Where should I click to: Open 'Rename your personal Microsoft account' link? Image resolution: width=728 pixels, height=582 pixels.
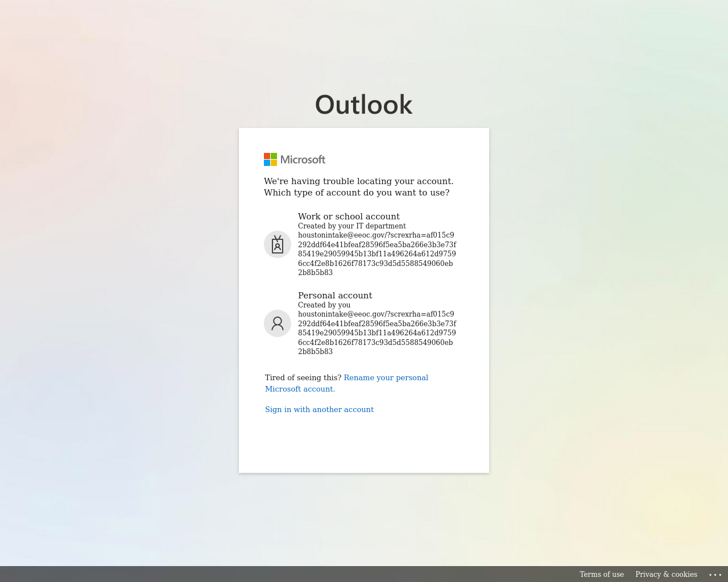pos(347,383)
